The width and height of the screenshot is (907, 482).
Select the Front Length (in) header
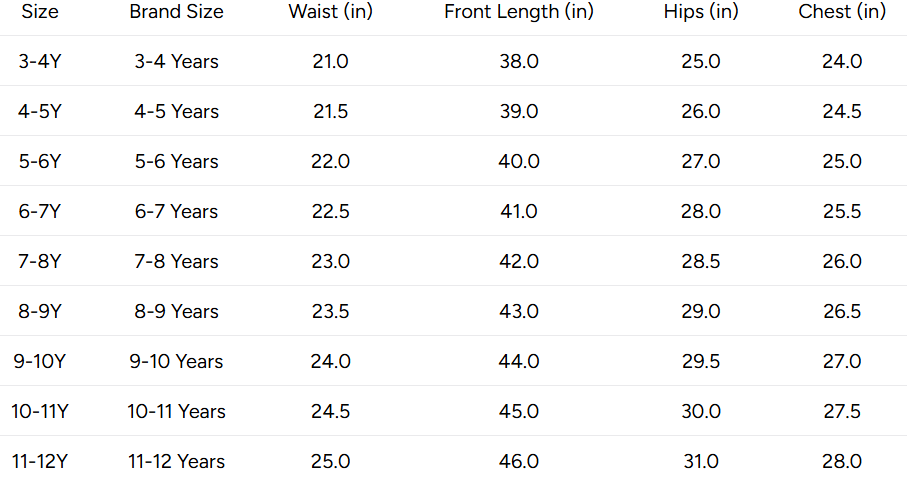519,12
